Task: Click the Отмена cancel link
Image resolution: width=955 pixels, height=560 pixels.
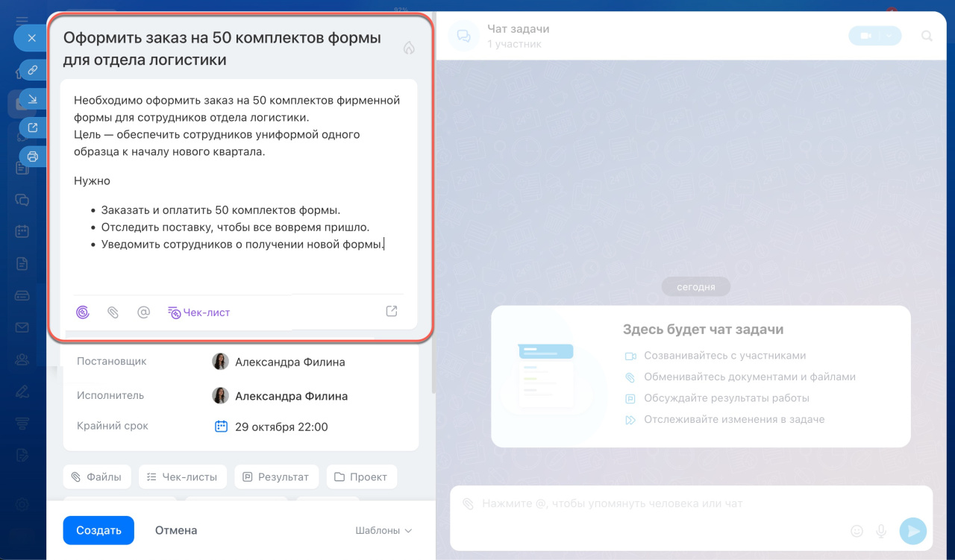Action: click(176, 530)
